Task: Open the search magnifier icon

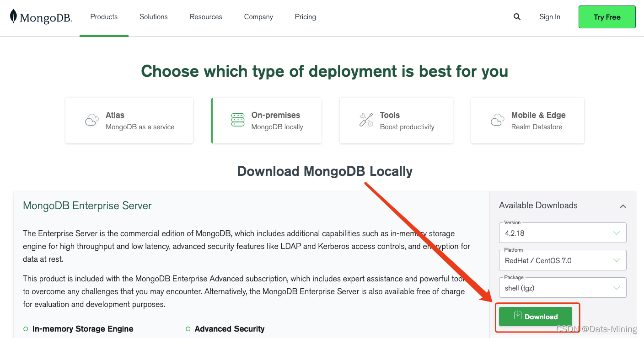Action: [x=517, y=16]
